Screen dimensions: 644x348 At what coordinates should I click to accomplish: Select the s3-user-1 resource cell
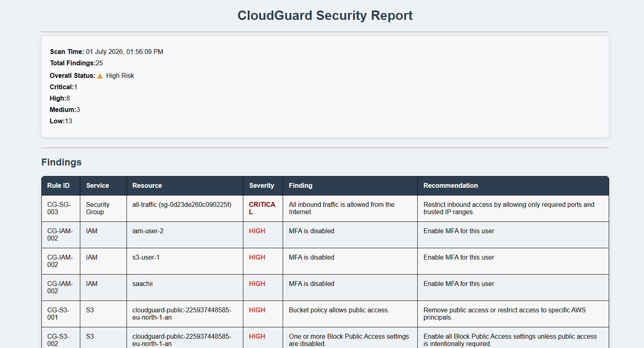click(185, 261)
